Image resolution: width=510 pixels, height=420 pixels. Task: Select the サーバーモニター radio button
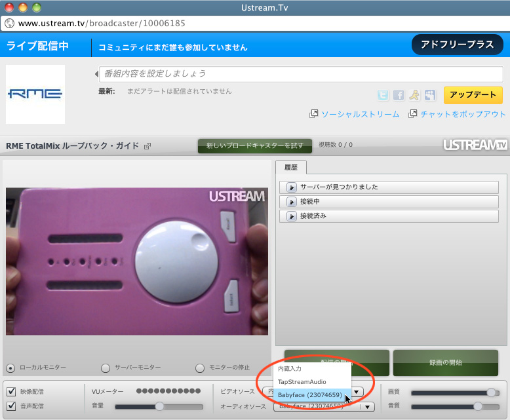(106, 368)
